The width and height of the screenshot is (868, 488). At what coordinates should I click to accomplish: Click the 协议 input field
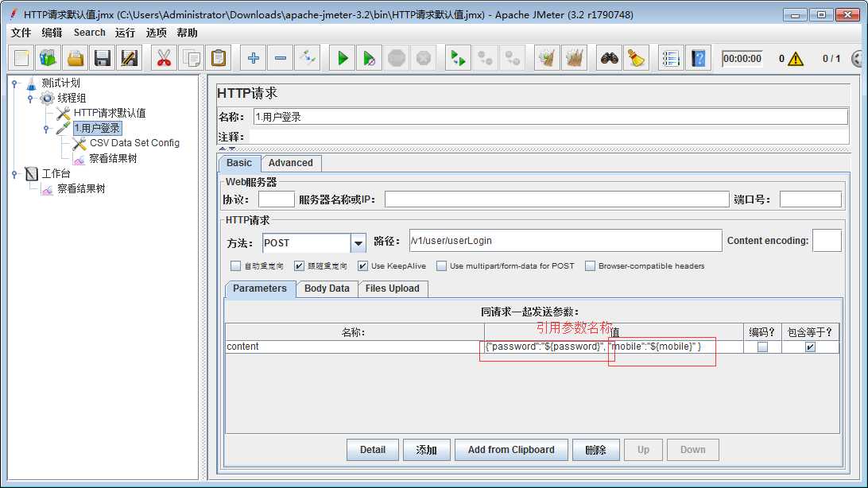tap(277, 199)
